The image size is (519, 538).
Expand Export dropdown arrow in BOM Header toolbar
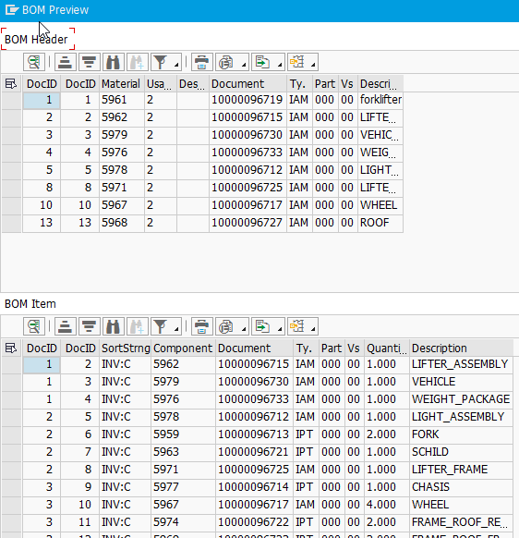280,64
